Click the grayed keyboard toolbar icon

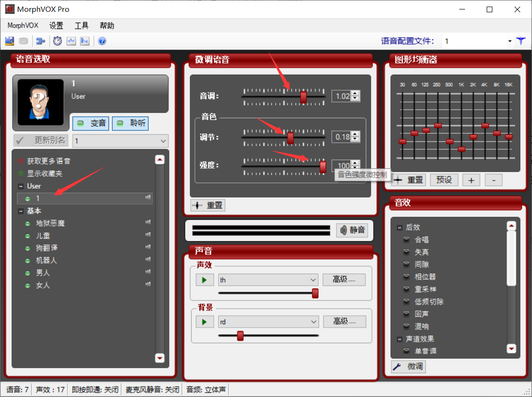tap(24, 41)
